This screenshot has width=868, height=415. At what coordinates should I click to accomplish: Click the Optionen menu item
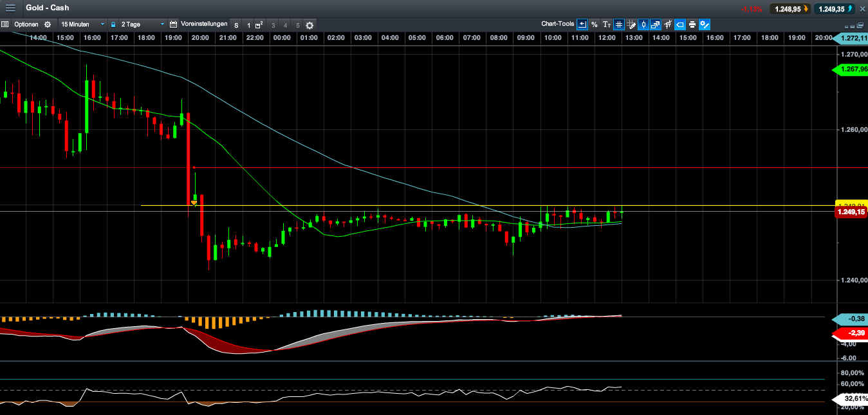point(26,24)
